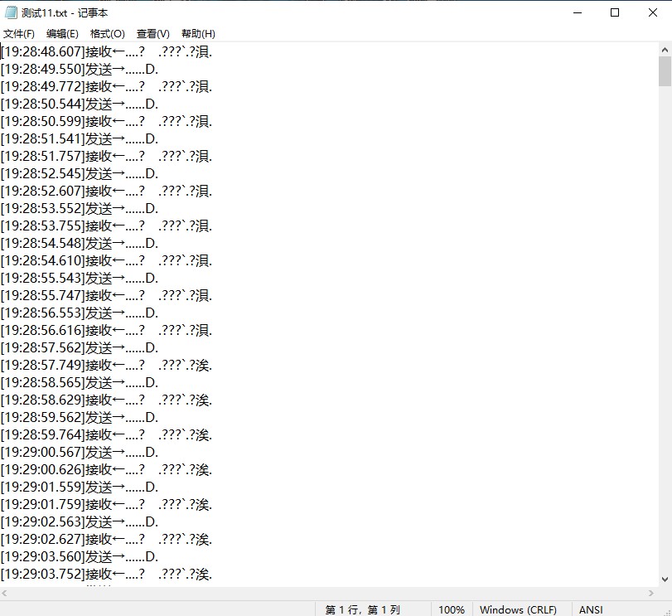
Task: Click the line with timestamp 19:28:51.541
Action: pyautogui.click(x=80, y=139)
